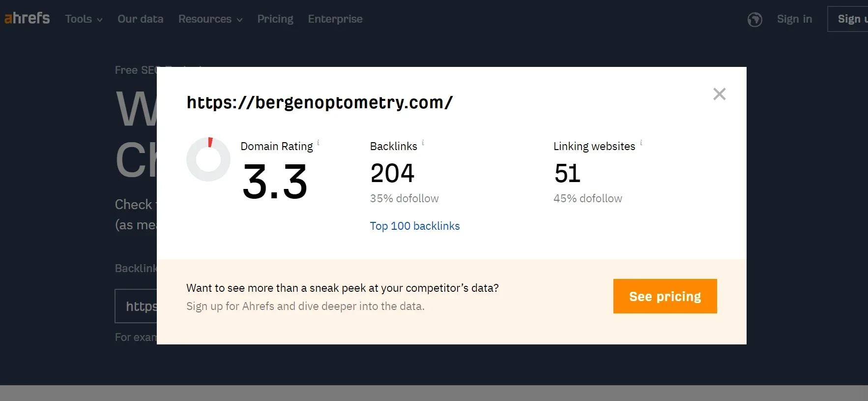The height and width of the screenshot is (401, 868).
Task: Click the Ahrefs logo
Action: point(27,18)
